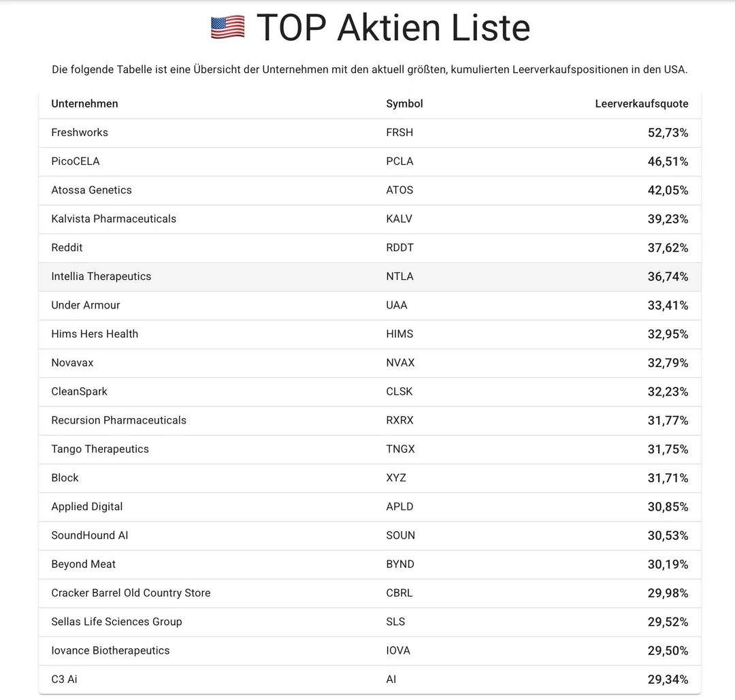Screen dimensions: 735x700
Task: Select the PicoCELA company name
Action: coord(76,161)
